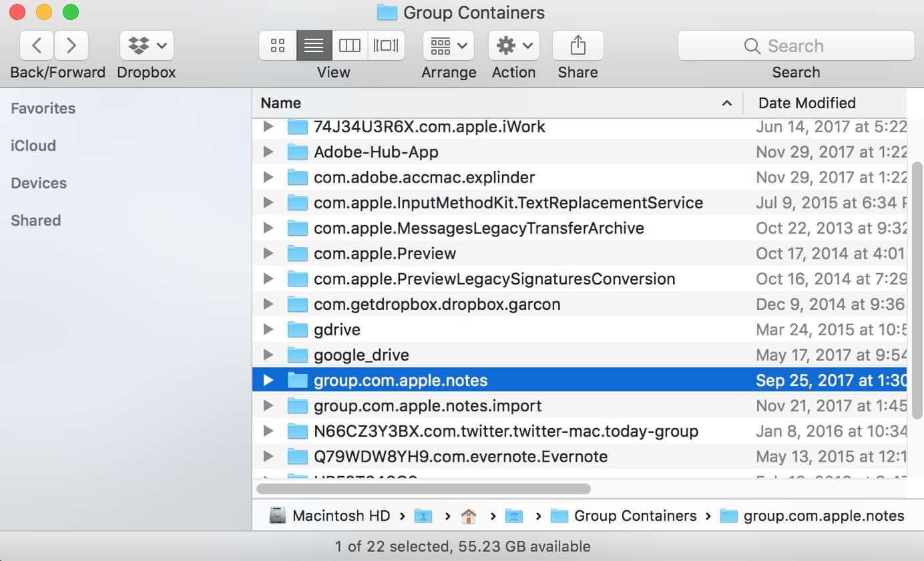This screenshot has width=924, height=561.
Task: Select list view mode button
Action: click(314, 45)
